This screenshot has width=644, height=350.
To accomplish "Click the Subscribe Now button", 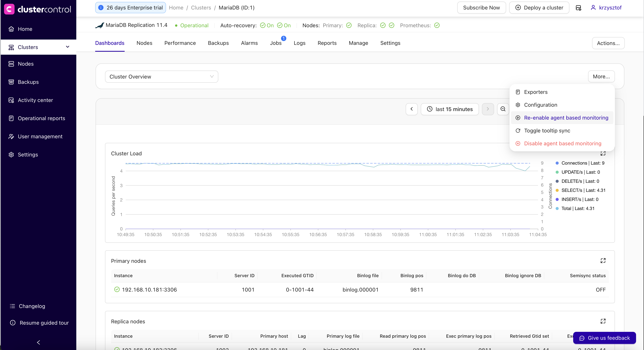I will [481, 8].
